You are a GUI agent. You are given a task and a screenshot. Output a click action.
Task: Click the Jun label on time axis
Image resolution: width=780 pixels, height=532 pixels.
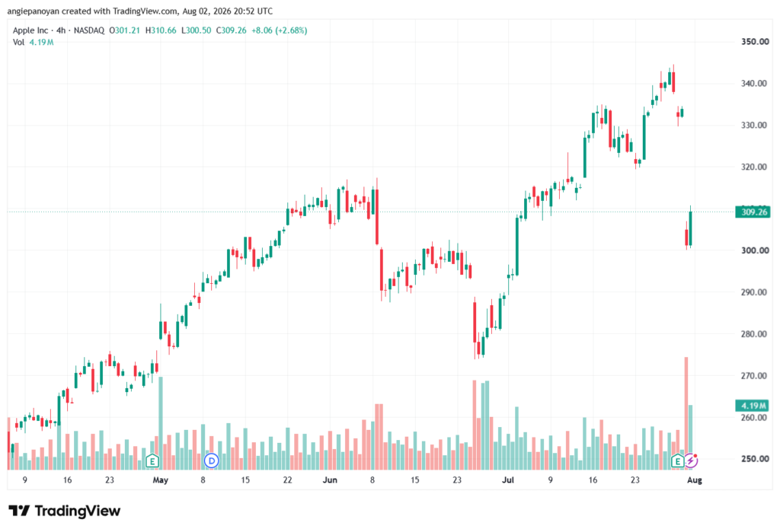[330, 479]
